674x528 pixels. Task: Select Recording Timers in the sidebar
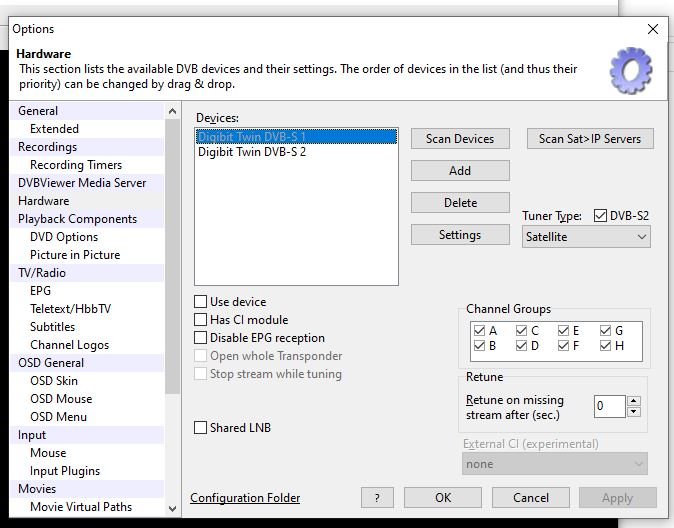coord(76,165)
